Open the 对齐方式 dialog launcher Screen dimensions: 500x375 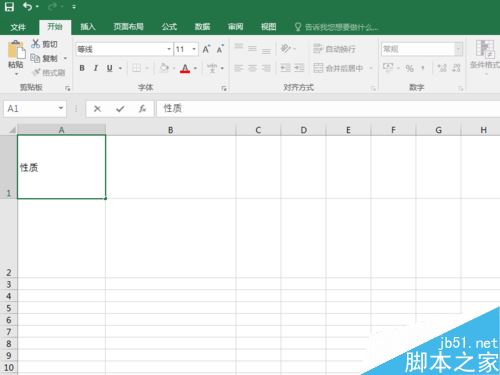tap(373, 88)
